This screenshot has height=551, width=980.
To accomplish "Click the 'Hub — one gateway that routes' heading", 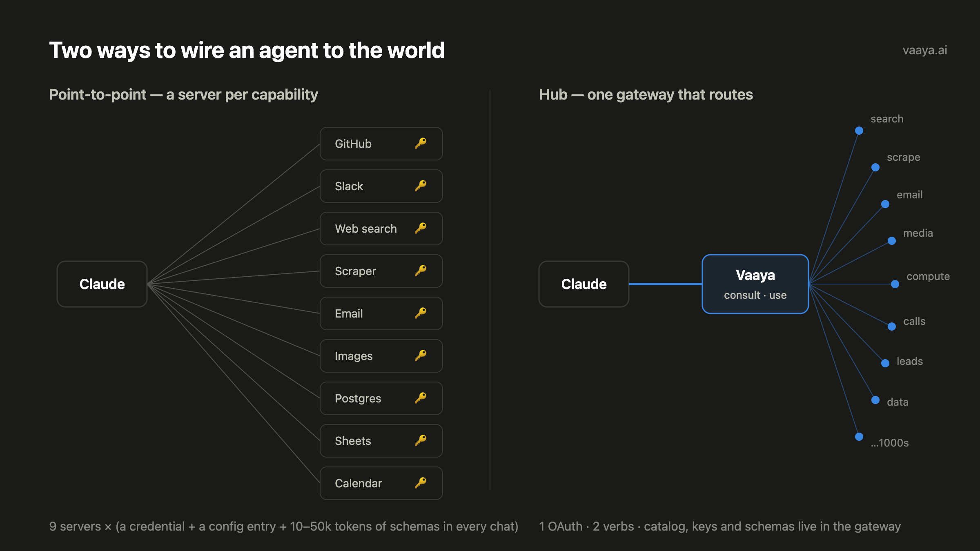I will point(646,95).
